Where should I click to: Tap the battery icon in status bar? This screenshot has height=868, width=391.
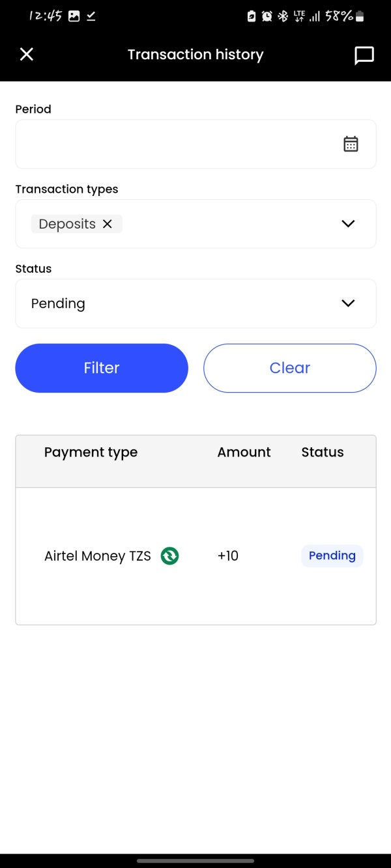360,16
